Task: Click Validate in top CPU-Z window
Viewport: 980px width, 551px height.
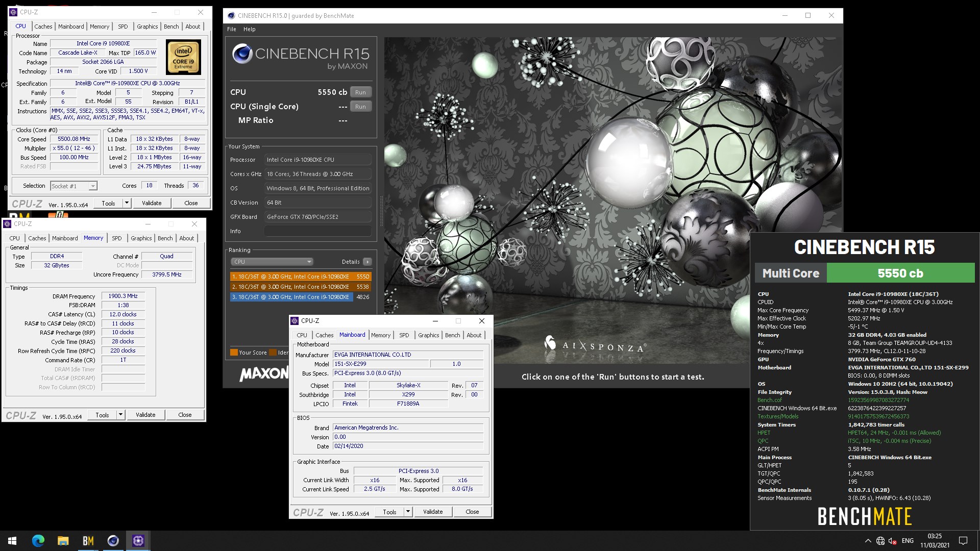Action: click(x=152, y=203)
